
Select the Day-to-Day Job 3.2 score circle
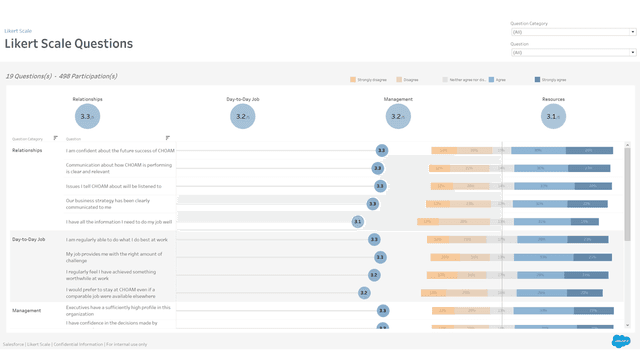pyautogui.click(x=243, y=116)
